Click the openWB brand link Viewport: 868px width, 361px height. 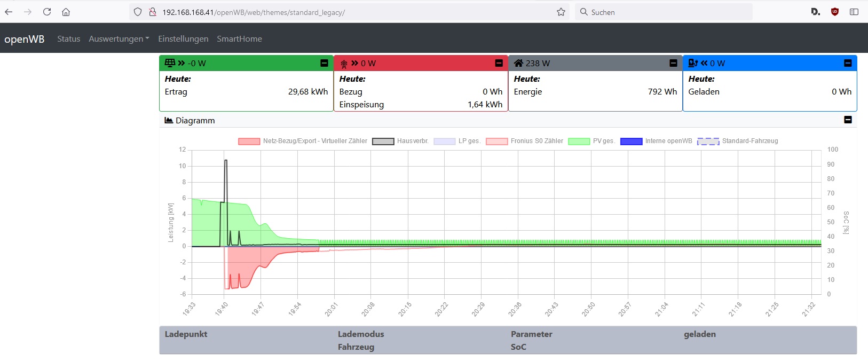click(25, 39)
